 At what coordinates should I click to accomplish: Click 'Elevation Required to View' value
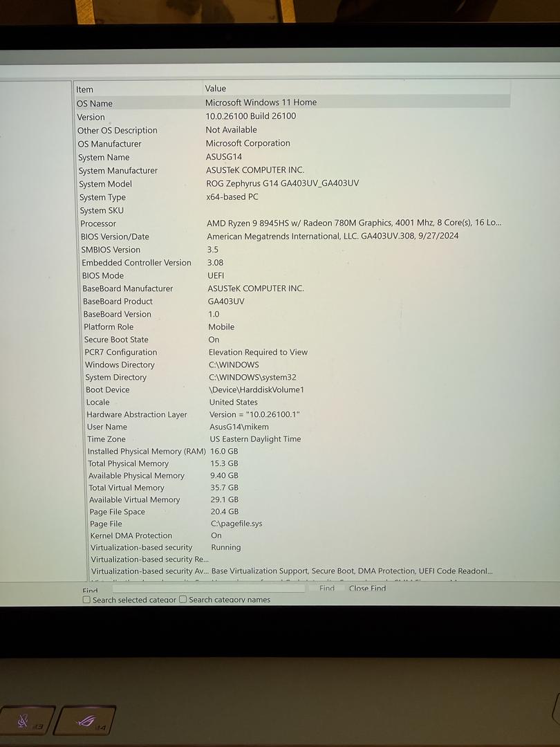coord(258,352)
